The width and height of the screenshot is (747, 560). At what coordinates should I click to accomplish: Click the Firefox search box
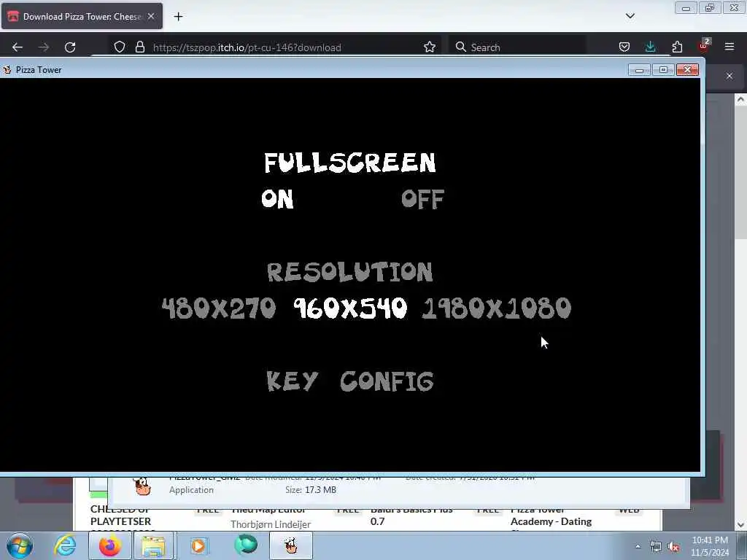(517, 47)
